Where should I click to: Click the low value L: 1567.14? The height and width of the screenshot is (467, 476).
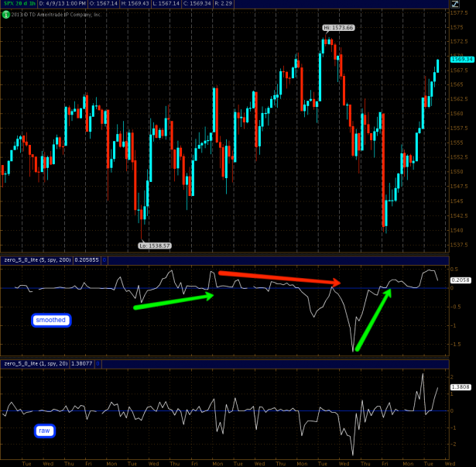[x=166, y=4]
